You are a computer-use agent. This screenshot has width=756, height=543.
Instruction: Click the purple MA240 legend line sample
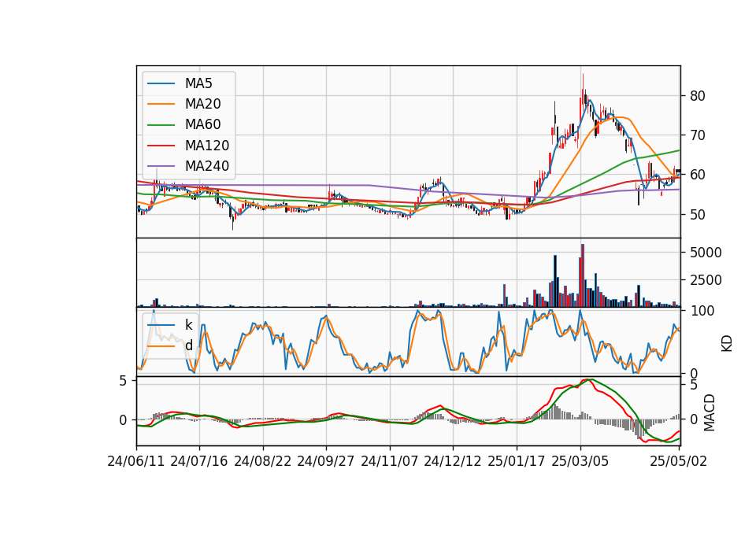click(x=161, y=166)
